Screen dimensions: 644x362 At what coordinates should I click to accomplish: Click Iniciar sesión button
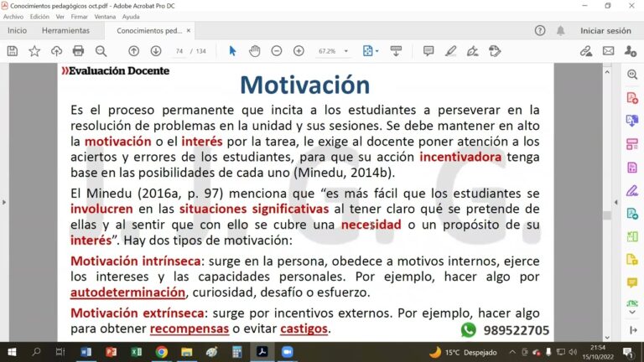[x=605, y=30]
